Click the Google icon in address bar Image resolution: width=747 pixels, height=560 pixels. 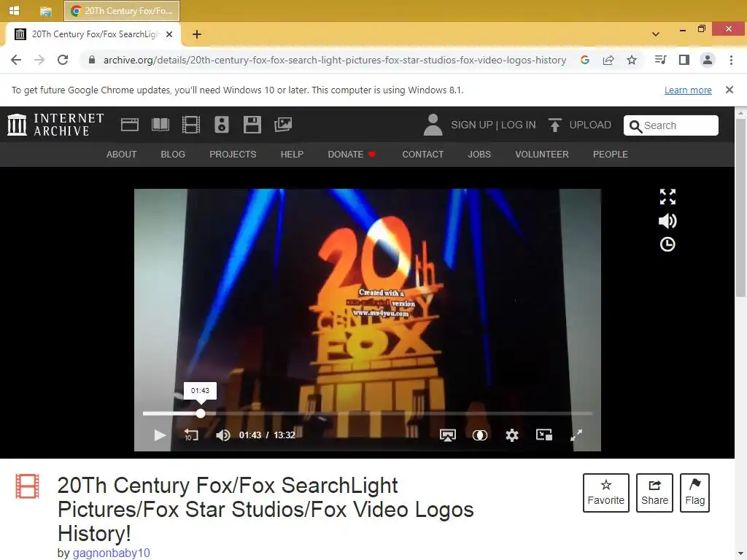coord(585,60)
